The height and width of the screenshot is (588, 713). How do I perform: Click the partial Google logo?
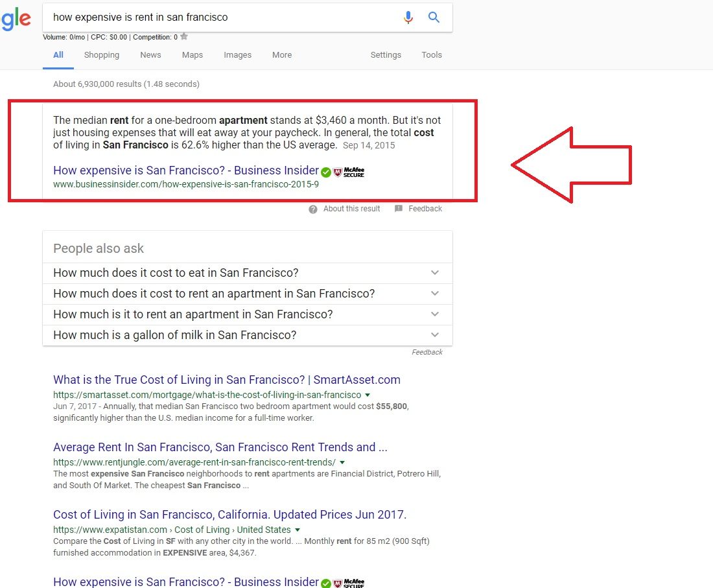(x=16, y=19)
